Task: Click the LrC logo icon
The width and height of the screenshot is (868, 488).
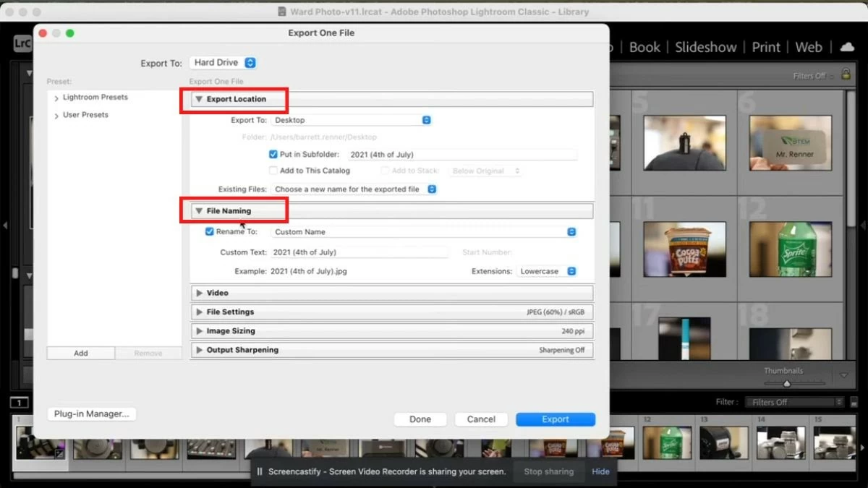Action: click(x=22, y=43)
